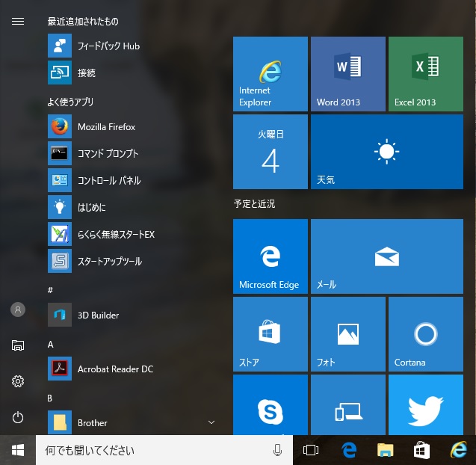Image resolution: width=476 pixels, height=465 pixels.
Task: Open the hamburger menu at top left
Action: [18, 21]
